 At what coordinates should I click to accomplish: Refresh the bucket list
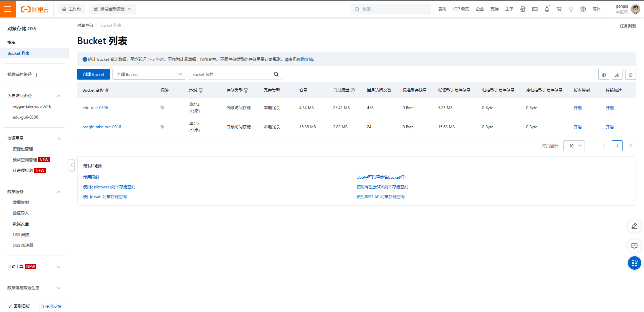[630, 75]
